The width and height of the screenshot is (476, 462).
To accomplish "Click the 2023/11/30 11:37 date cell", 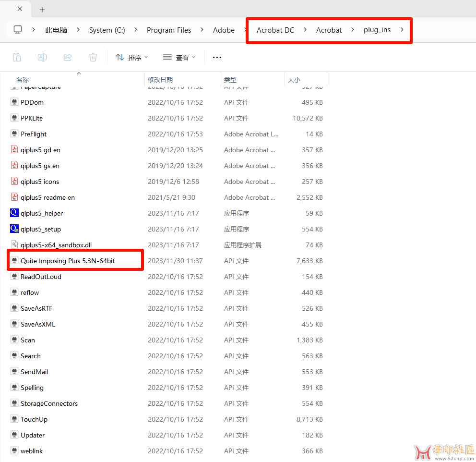I will coord(175,261).
